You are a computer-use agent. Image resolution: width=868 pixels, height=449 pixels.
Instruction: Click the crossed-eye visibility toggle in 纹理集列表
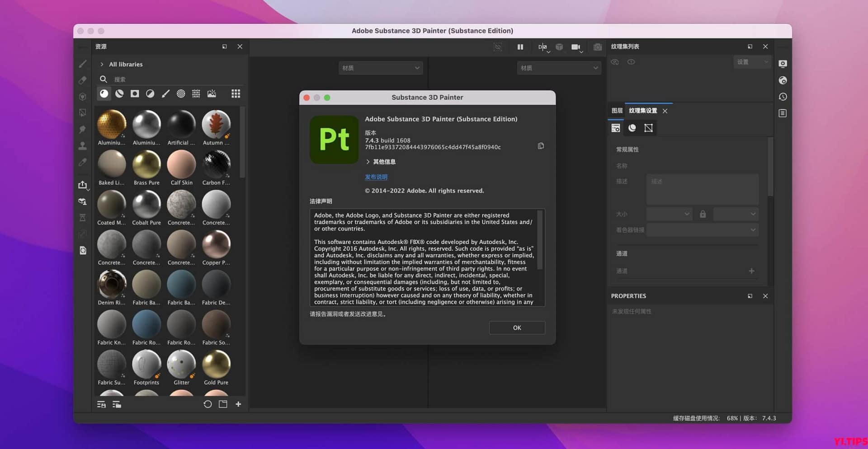[615, 62]
